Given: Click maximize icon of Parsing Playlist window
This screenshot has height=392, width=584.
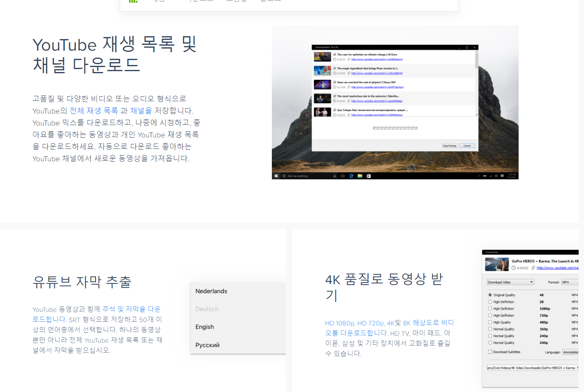Looking at the screenshot, I should click(x=467, y=47).
